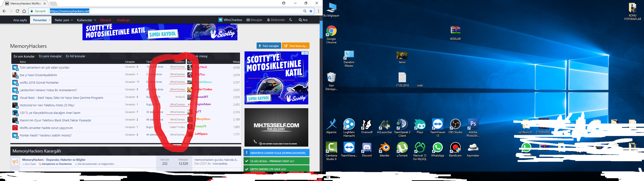Viewport: 644px width, 181px height.
Task: Close the Scotty sidebar ad
Action: [x=306, y=53]
